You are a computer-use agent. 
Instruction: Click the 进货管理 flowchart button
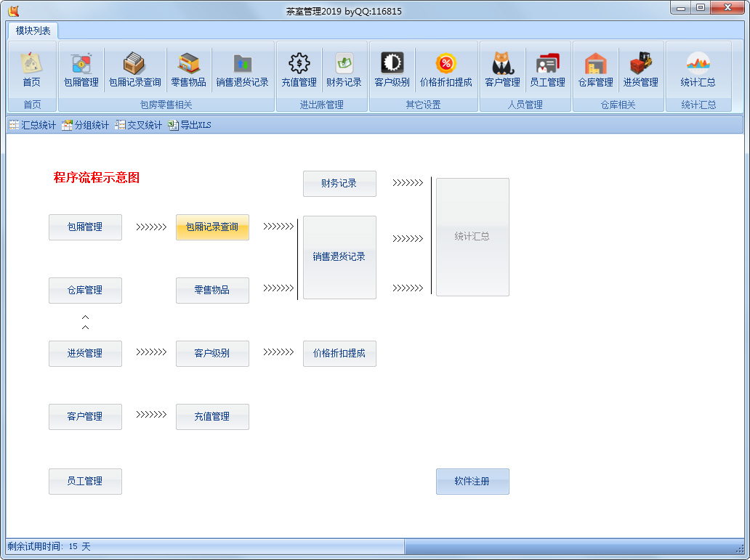[85, 354]
